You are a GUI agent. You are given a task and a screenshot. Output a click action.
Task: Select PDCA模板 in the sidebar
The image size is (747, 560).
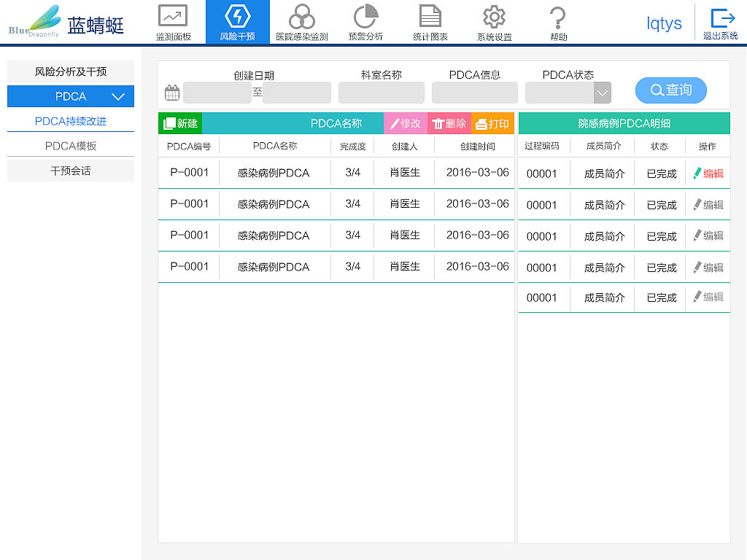coord(71,146)
